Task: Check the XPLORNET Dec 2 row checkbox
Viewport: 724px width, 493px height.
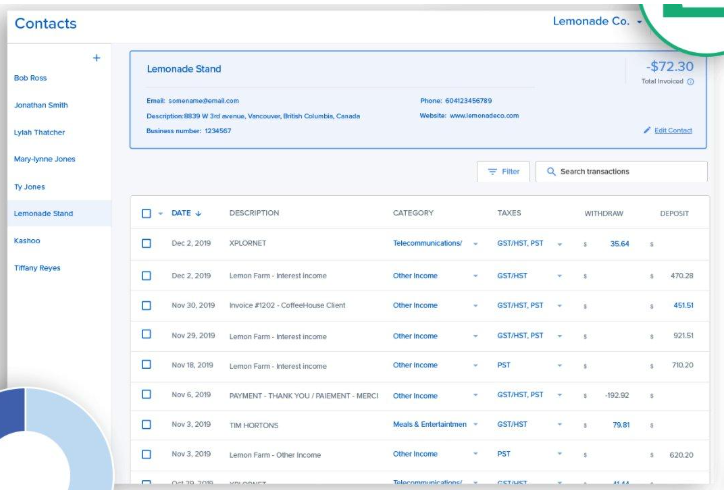Action: point(146,243)
